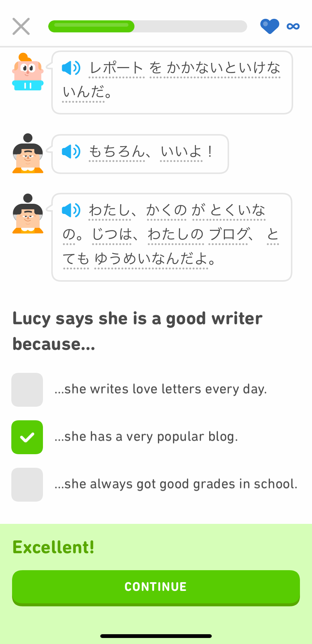Screen dimensions: 312x644
Task: Tap the home indicator bar at bottom
Action: pyautogui.click(x=156, y=635)
